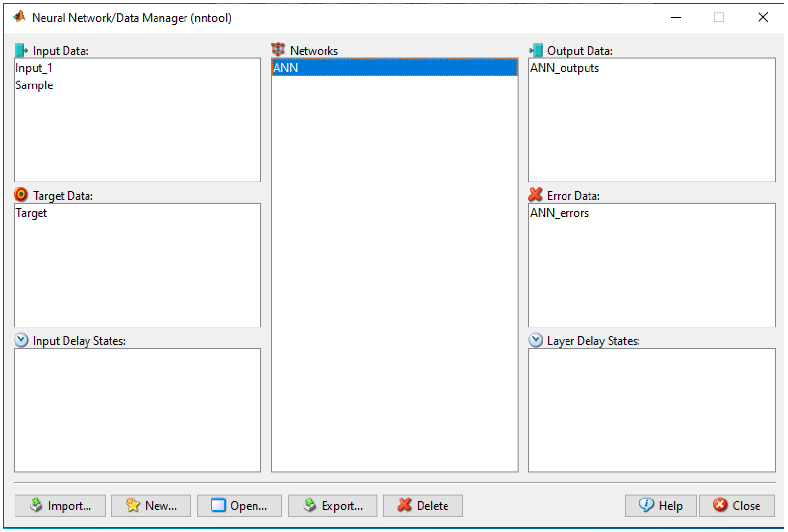Select Target in Target Data list

point(31,213)
